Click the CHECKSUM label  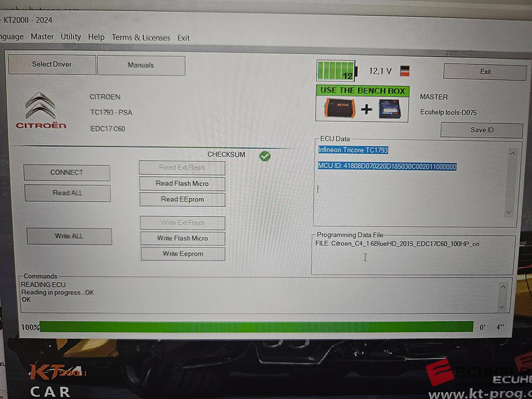tap(226, 154)
